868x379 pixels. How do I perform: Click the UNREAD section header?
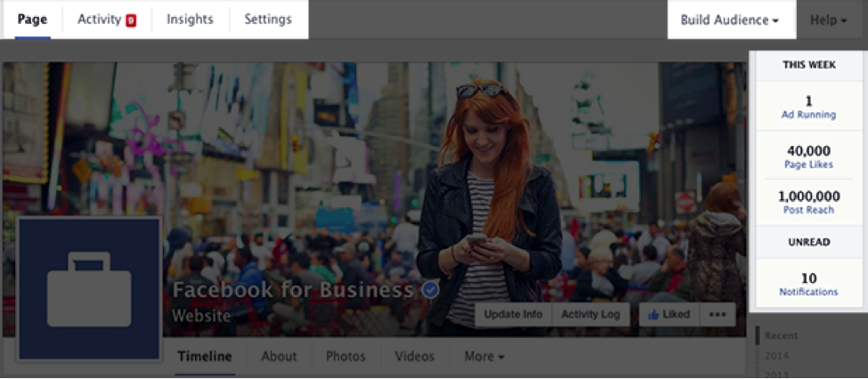point(808,242)
